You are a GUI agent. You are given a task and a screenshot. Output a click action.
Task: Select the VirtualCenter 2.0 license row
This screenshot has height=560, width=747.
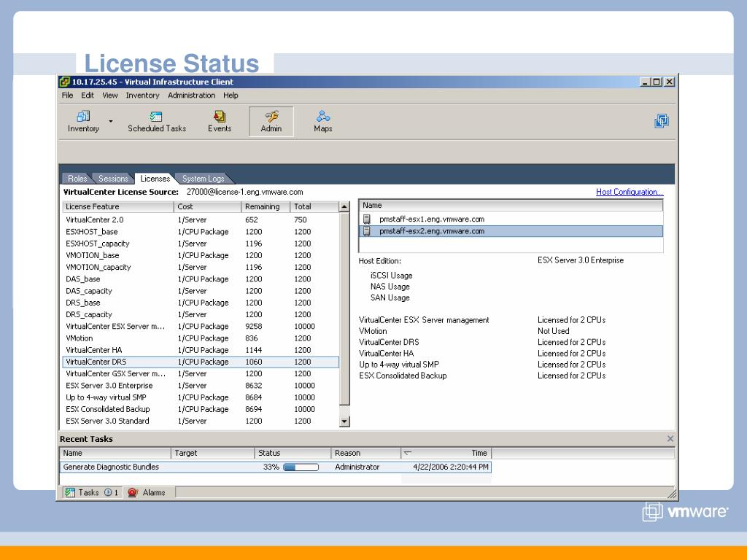click(201, 219)
